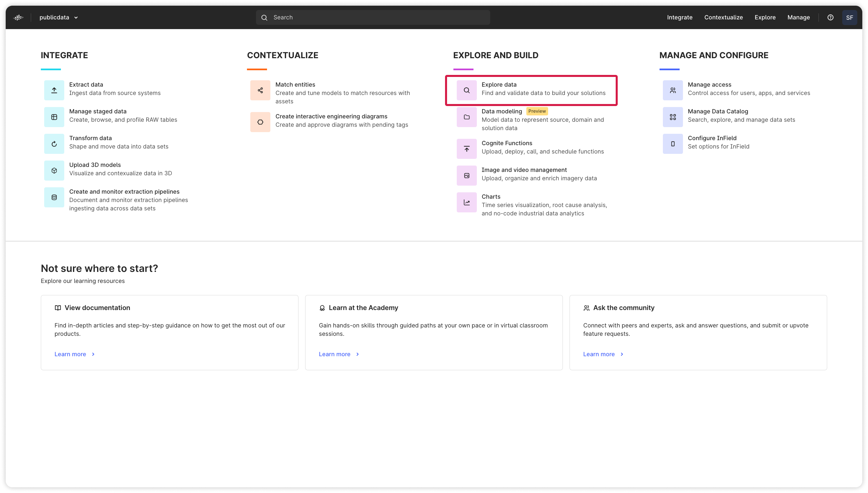Switch to the Contextualize menu
Screen dimensions: 868x493
point(723,17)
